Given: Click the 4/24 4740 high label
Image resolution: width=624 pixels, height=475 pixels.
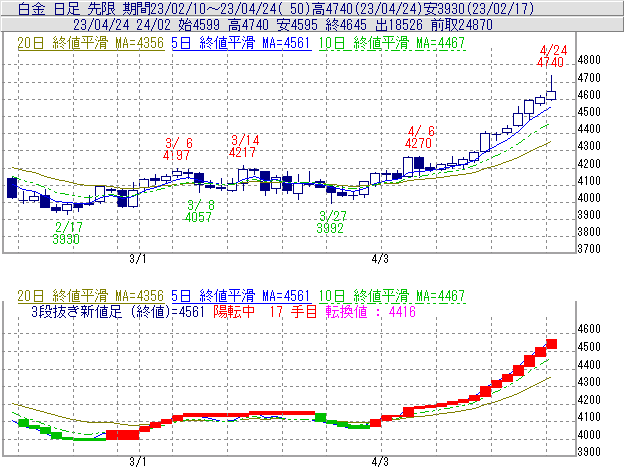Looking at the screenshot, I should (x=551, y=56).
